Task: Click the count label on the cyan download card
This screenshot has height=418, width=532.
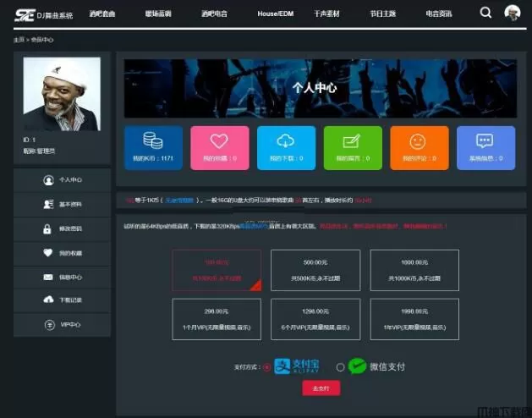Action: point(286,158)
